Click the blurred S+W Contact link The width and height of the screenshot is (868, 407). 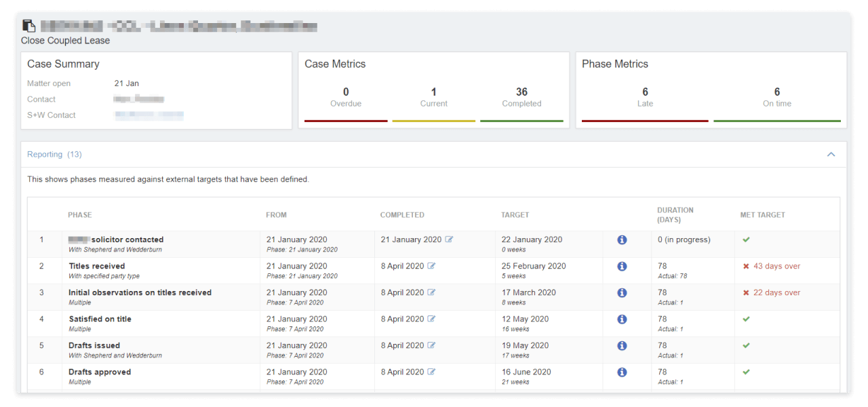click(x=149, y=115)
